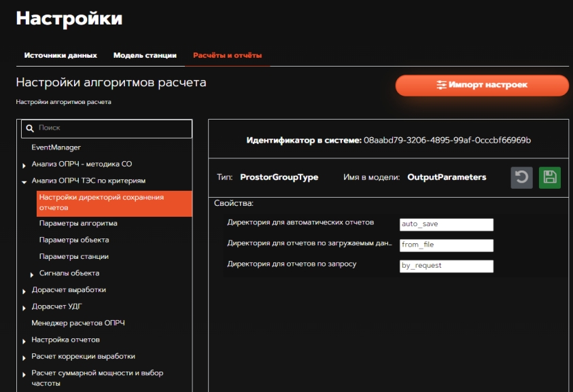This screenshot has height=392, width=573.
Task: Open the Модель станции tab
Action: [145, 56]
